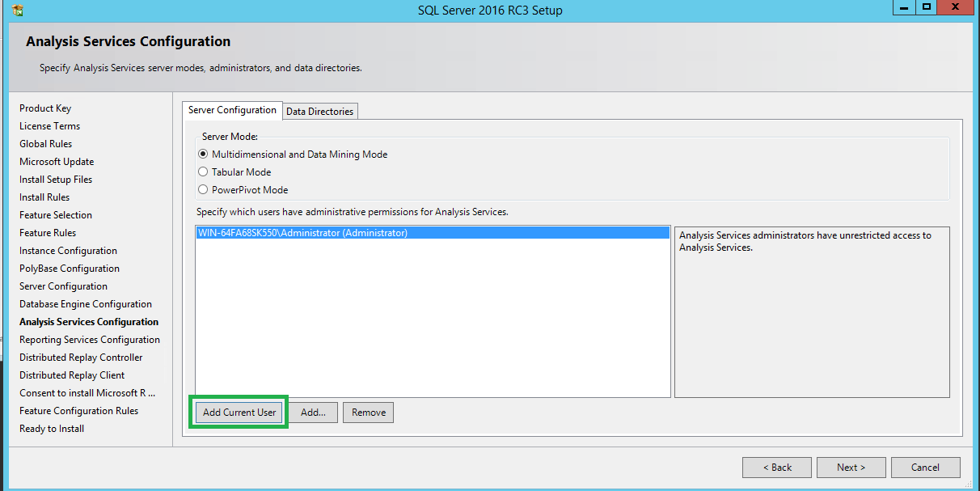Viewport: 980px width, 491px height.
Task: Click the Distributed Replay Controller step
Action: tap(81, 358)
